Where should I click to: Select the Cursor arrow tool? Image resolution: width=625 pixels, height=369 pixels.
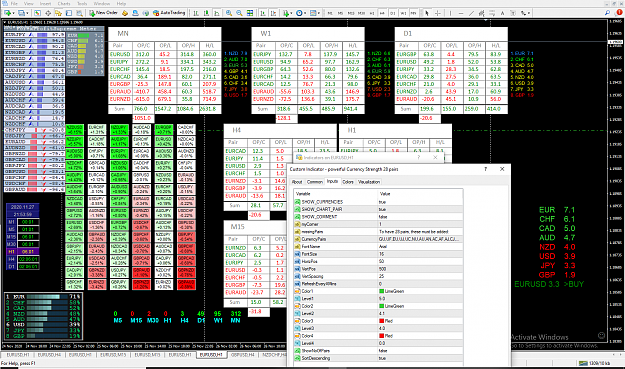click(x=426, y=13)
